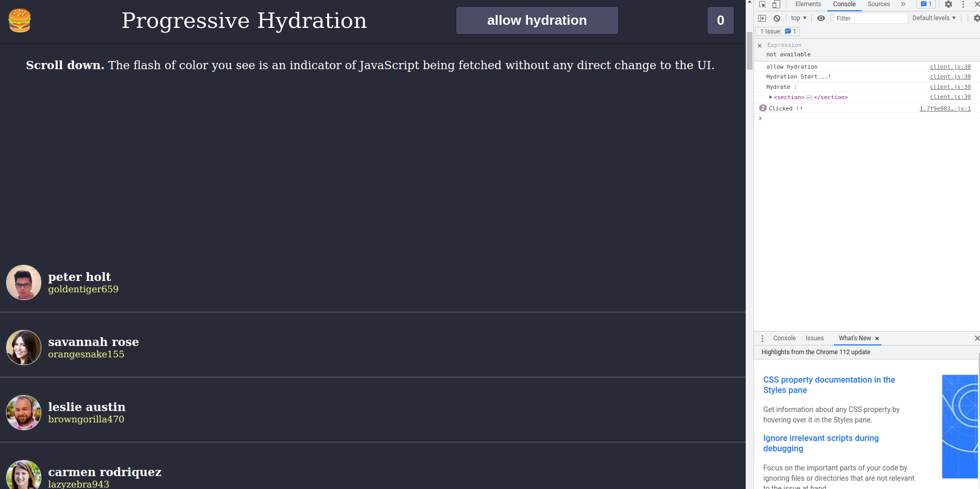Viewport: 980px width, 489px height.
Task: Select the name peter holt
Action: pyautogui.click(x=79, y=277)
